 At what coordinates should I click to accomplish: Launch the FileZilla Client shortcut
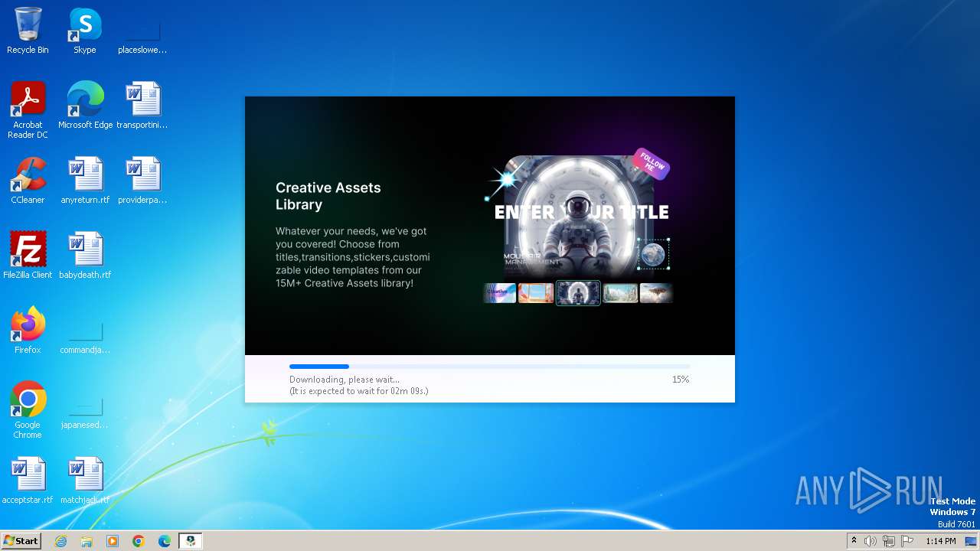(x=28, y=256)
